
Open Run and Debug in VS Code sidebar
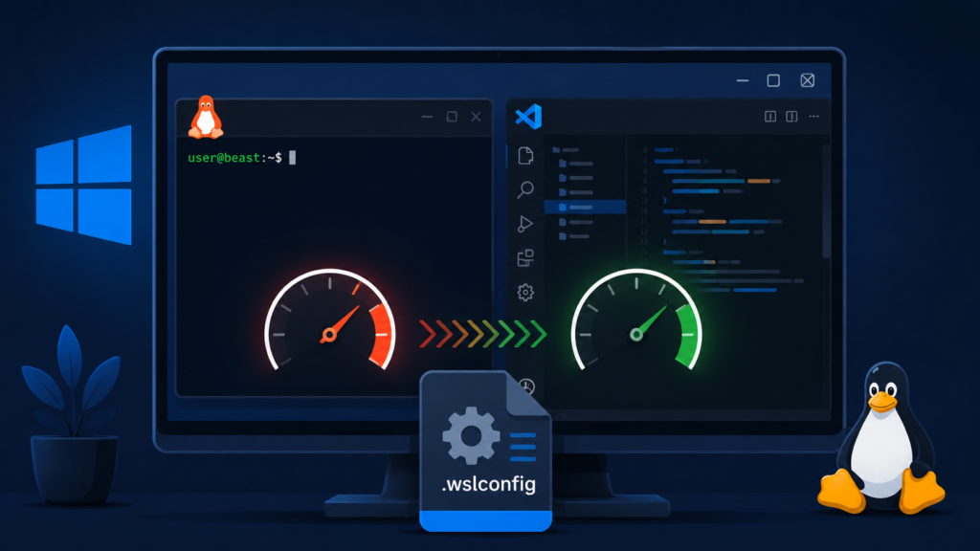[525, 224]
